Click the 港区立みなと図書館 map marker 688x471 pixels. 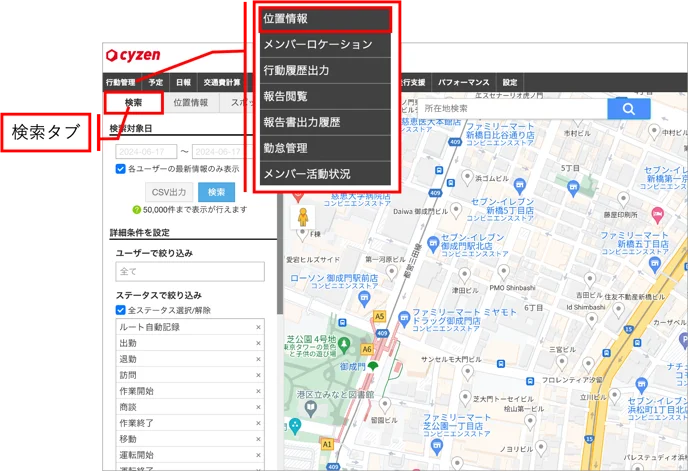click(311, 409)
